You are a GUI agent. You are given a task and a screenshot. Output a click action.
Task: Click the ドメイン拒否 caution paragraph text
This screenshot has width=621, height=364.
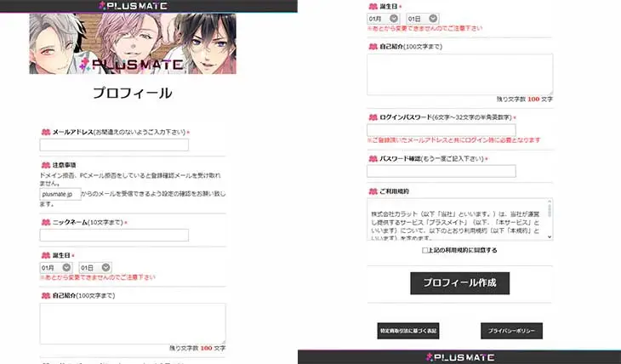click(x=130, y=179)
